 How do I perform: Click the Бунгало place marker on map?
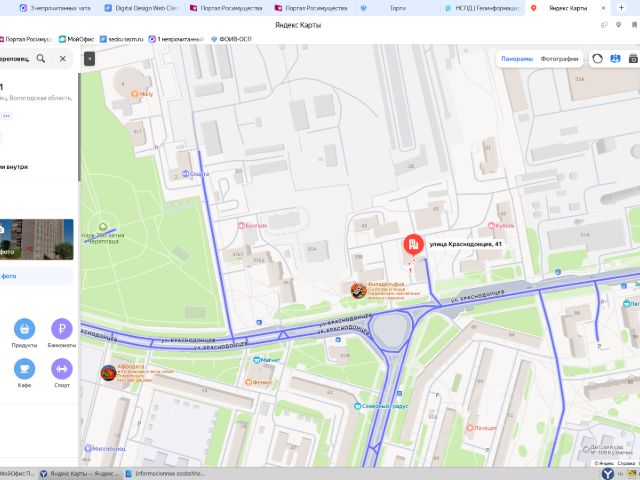(x=241, y=225)
